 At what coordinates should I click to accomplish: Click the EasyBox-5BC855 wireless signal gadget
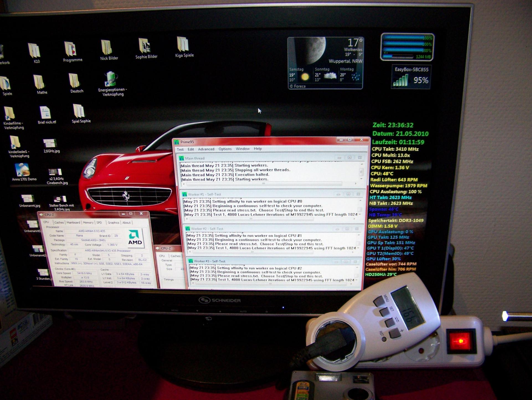pyautogui.click(x=411, y=77)
